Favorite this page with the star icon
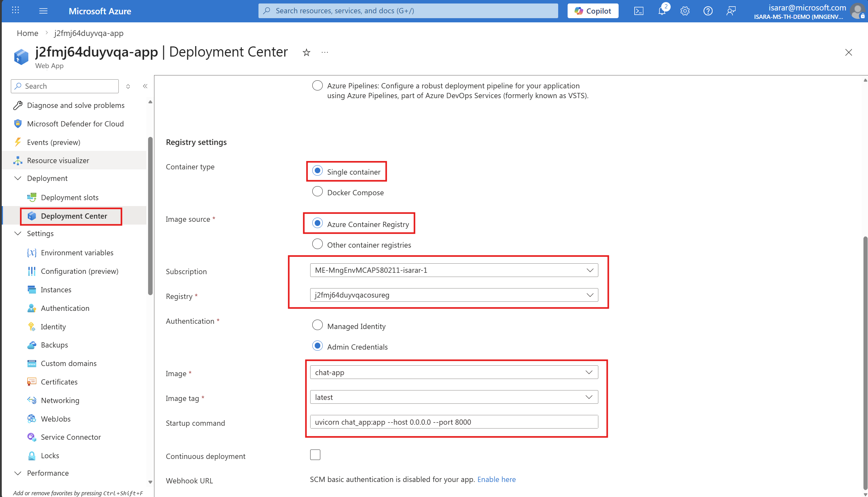The image size is (868, 497). 306,52
